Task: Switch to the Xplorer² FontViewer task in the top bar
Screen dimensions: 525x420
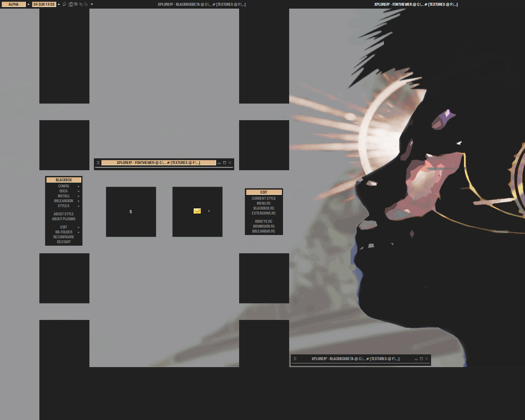Action: coord(416,4)
